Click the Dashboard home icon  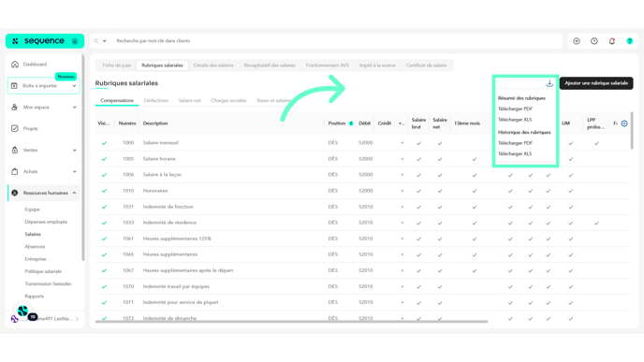(x=15, y=65)
